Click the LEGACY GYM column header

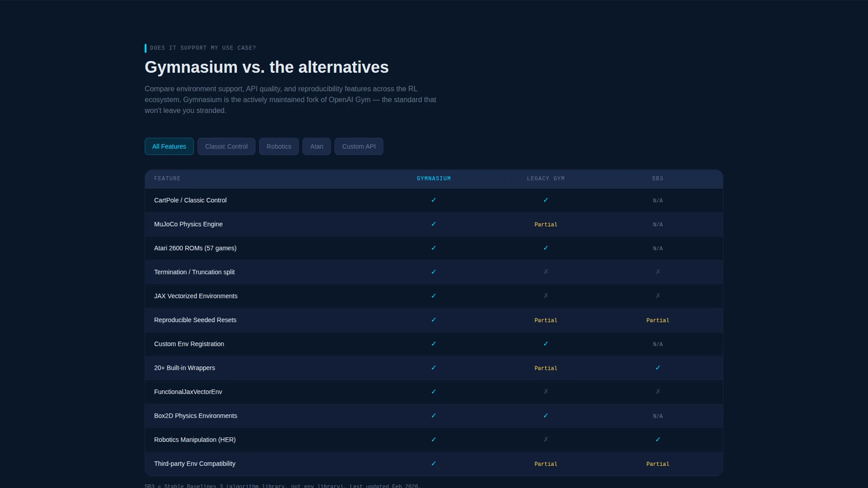point(546,178)
